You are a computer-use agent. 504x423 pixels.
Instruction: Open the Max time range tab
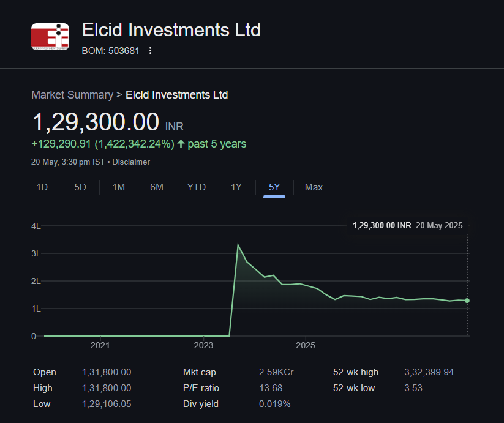point(314,187)
